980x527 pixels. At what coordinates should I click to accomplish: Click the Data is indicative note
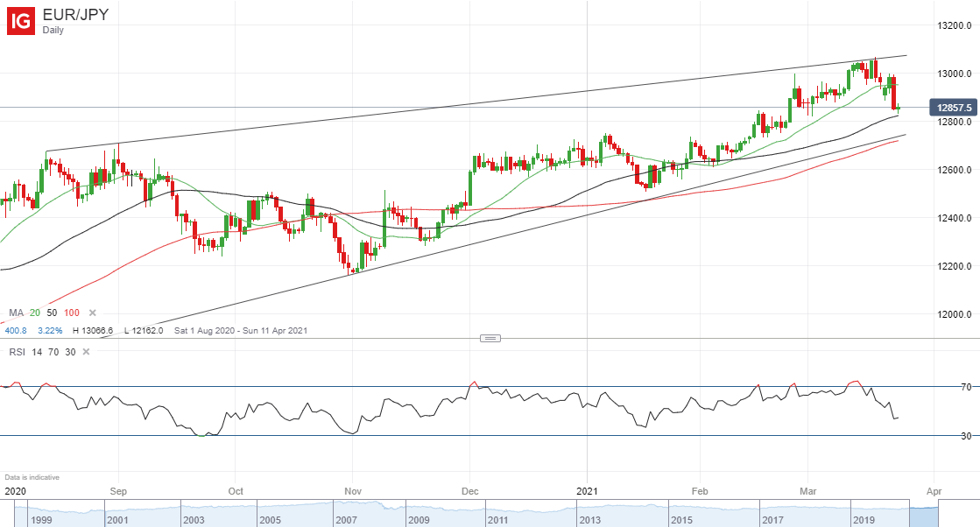point(32,477)
